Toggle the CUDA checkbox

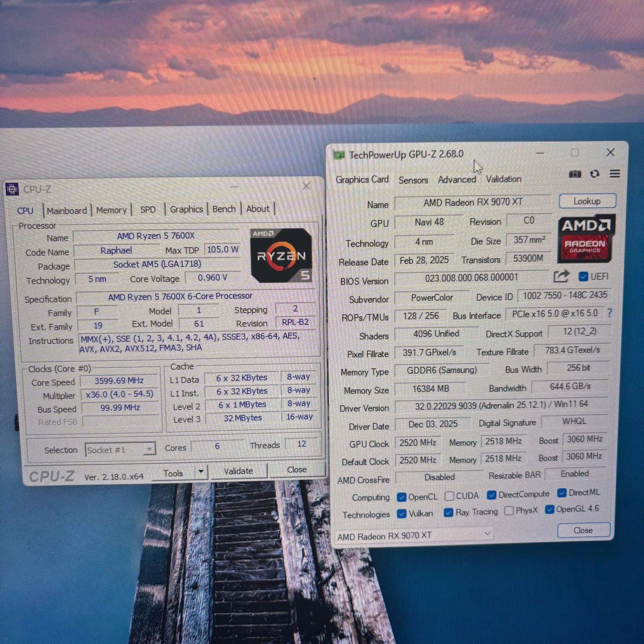pyautogui.click(x=449, y=496)
